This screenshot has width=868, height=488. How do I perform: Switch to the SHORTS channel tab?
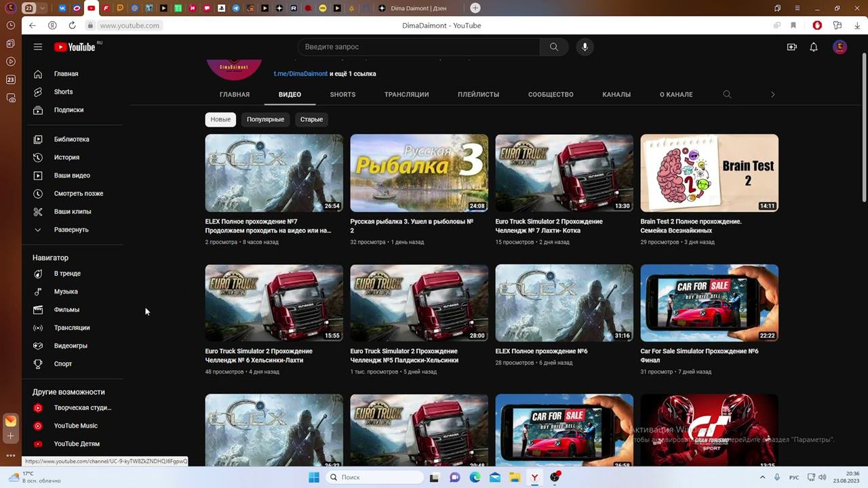tap(342, 95)
